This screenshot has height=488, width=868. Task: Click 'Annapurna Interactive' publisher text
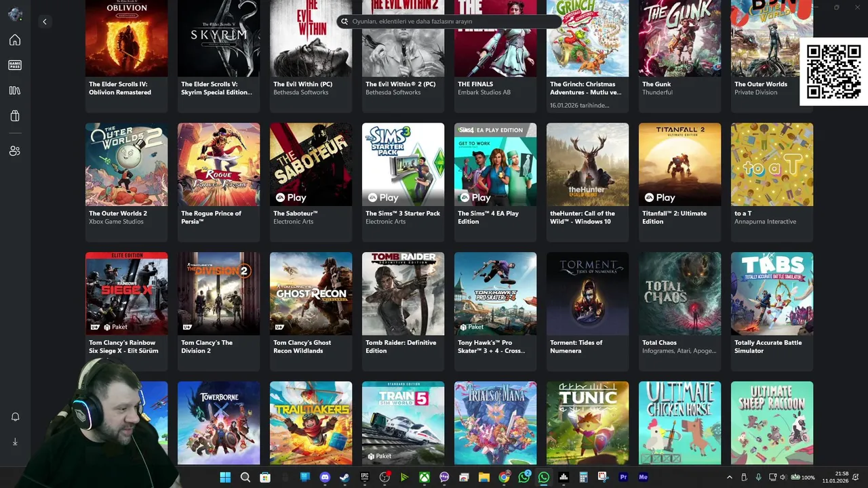pos(765,222)
